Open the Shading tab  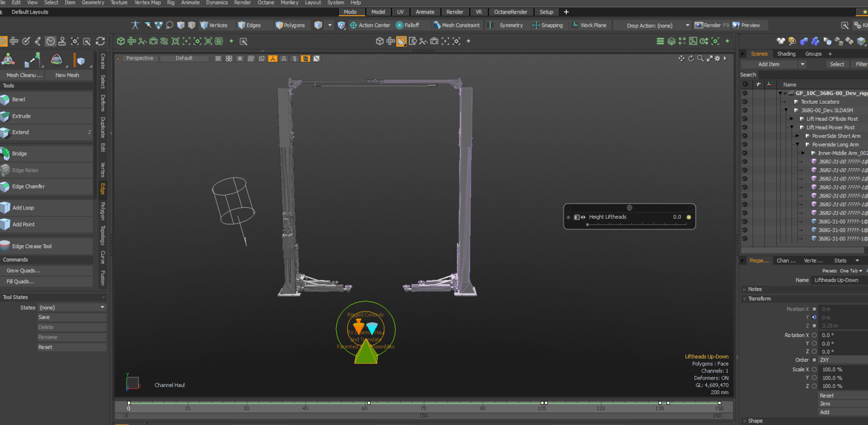coord(786,54)
